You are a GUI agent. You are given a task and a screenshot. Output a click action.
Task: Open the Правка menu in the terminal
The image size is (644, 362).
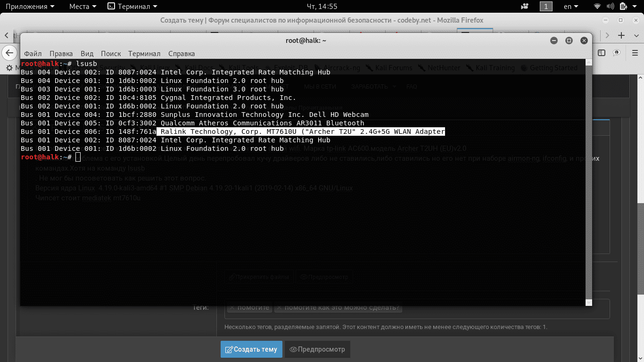click(x=61, y=54)
